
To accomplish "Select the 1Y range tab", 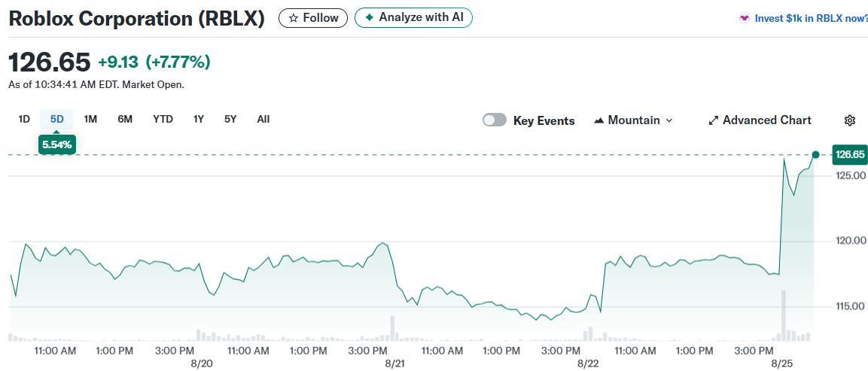I will click(199, 119).
